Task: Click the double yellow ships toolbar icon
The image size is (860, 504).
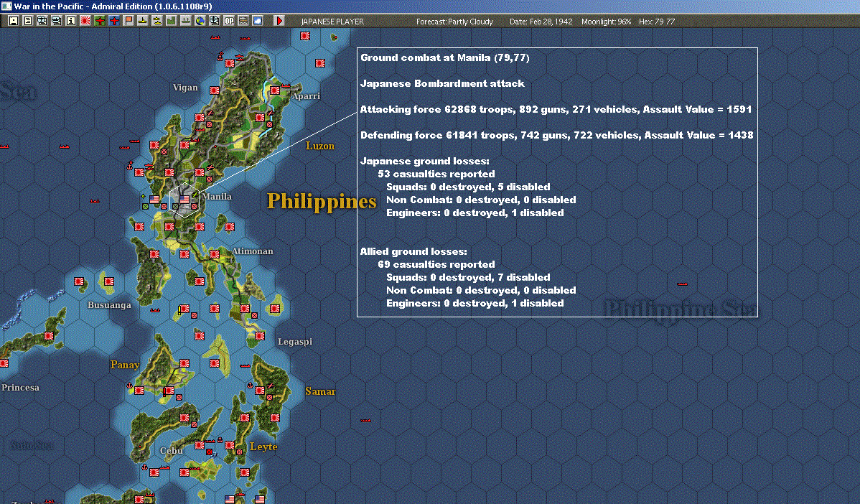Action: click(x=157, y=21)
